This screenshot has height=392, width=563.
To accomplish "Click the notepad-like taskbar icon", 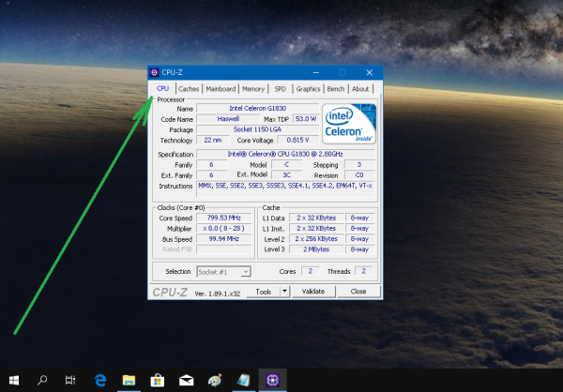I will [x=244, y=380].
